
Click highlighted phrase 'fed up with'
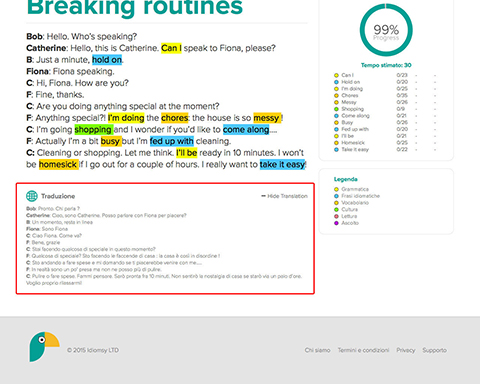pos(172,141)
